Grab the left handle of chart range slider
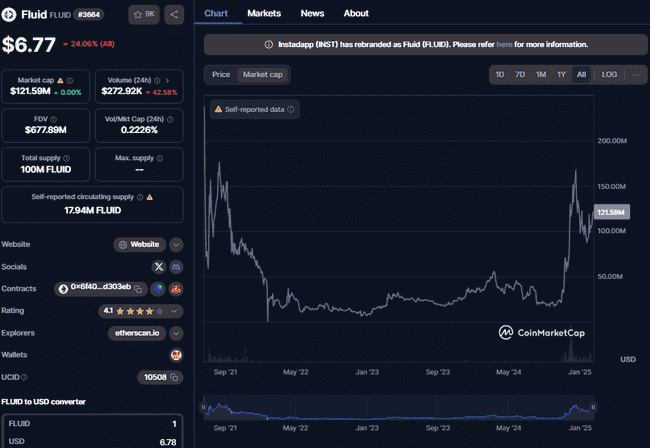The image size is (650, 448). coord(203,407)
